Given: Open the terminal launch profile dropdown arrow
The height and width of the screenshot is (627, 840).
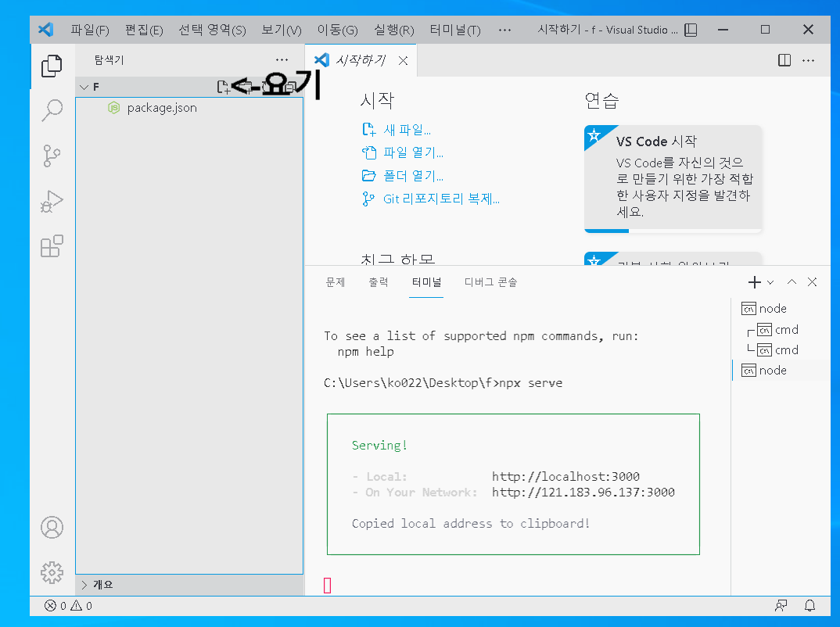Looking at the screenshot, I should [x=770, y=282].
